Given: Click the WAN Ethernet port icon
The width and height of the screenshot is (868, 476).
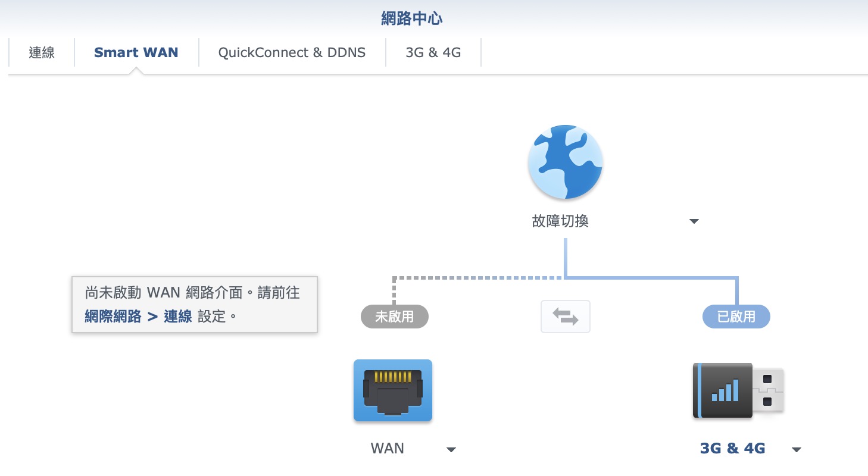Looking at the screenshot, I should tap(393, 390).
